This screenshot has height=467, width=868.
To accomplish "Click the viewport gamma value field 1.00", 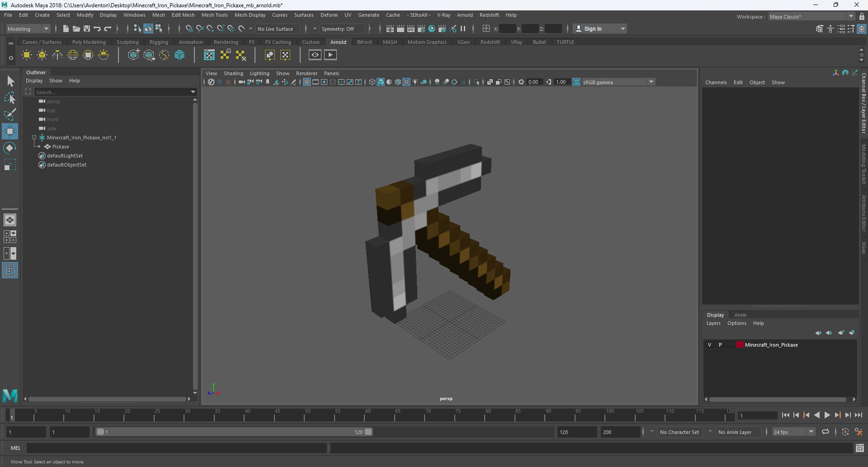I will pos(561,82).
